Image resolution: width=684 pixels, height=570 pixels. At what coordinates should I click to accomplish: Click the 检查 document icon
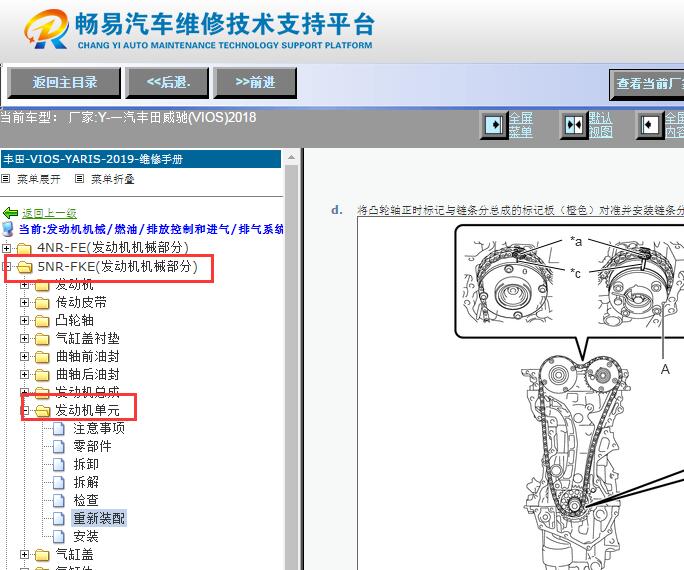(x=59, y=501)
